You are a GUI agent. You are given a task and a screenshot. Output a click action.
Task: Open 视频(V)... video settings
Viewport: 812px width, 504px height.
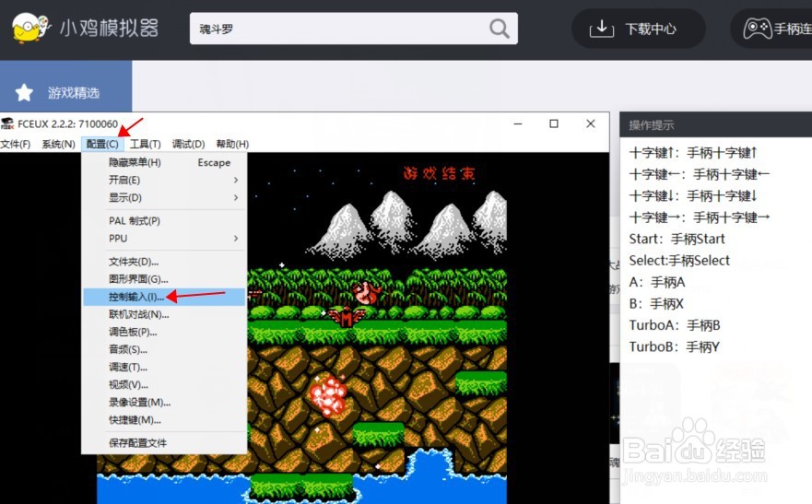point(164,385)
